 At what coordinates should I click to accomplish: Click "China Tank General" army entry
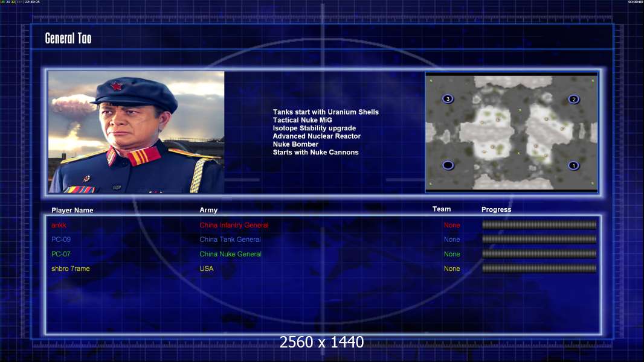click(x=230, y=240)
